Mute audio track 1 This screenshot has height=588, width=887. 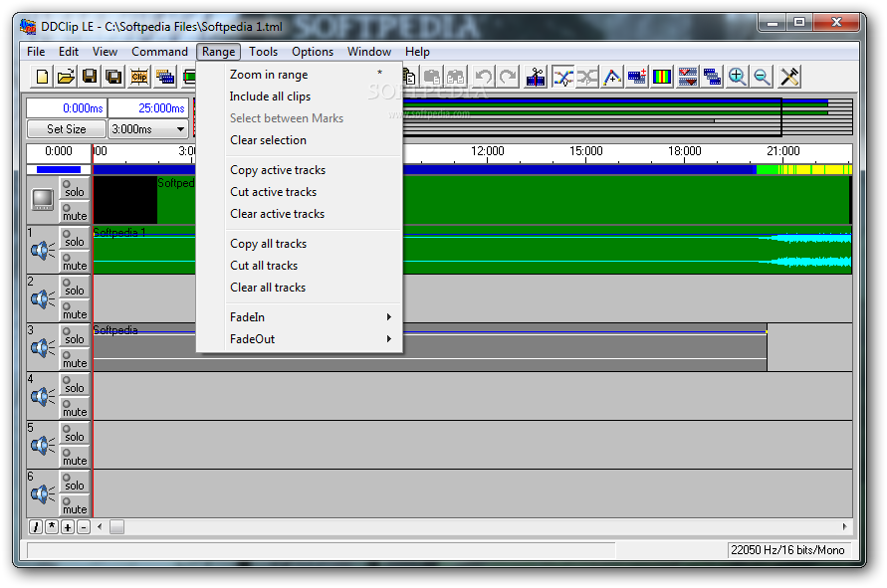74,262
